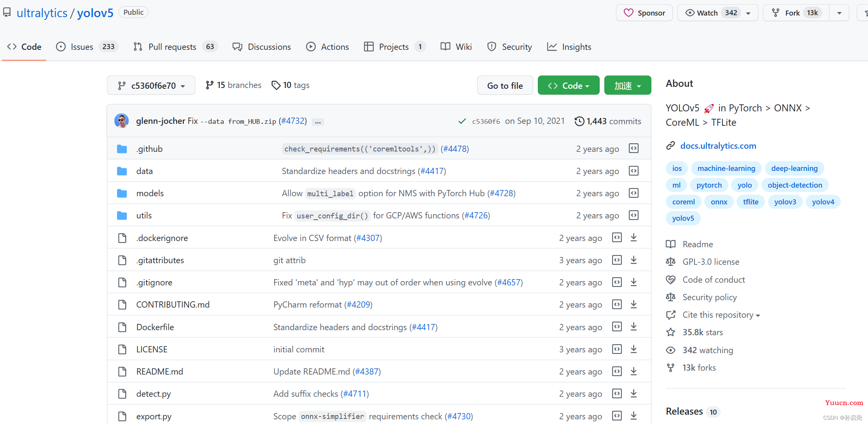Open the c5360f6 commit hash link
The image size is (868, 424).
click(486, 121)
